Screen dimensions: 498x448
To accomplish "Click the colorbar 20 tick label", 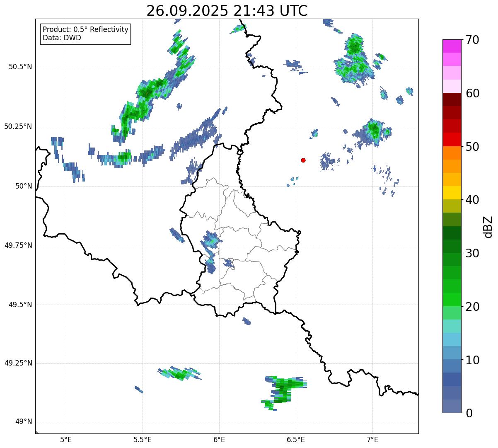I will click(x=472, y=307).
